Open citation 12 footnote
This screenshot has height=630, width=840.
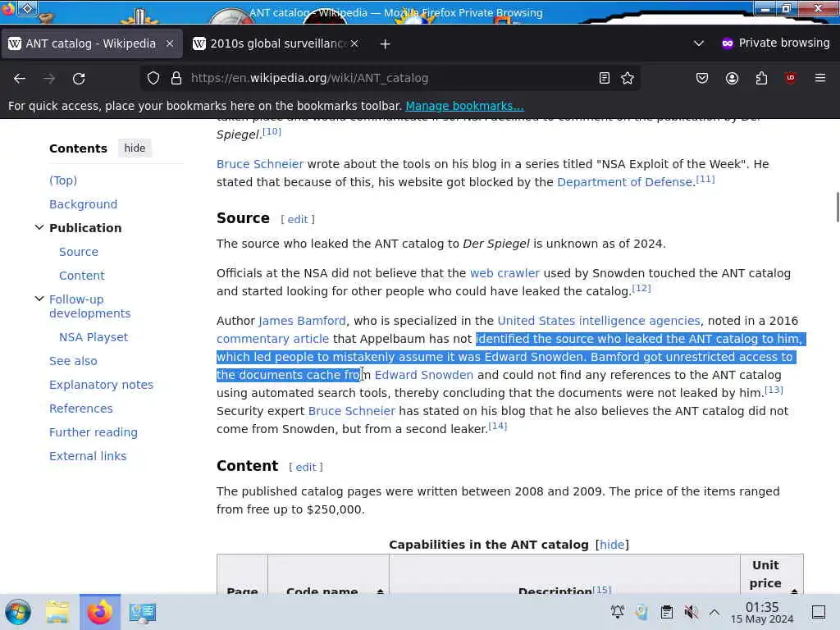coord(641,288)
